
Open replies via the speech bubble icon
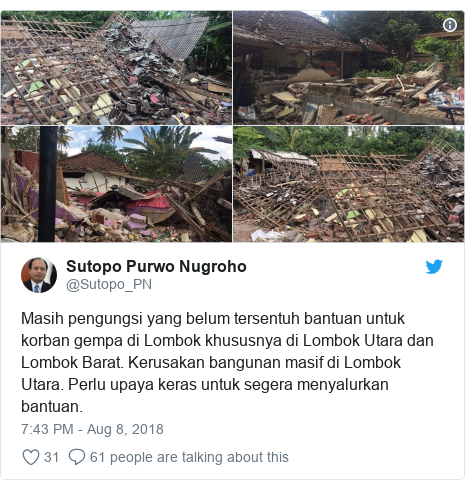(77, 457)
